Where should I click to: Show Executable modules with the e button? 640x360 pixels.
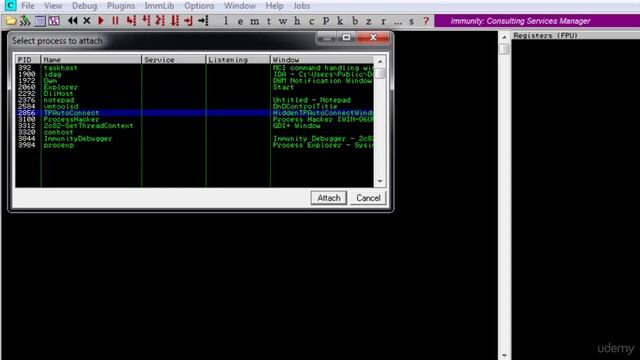(240, 21)
